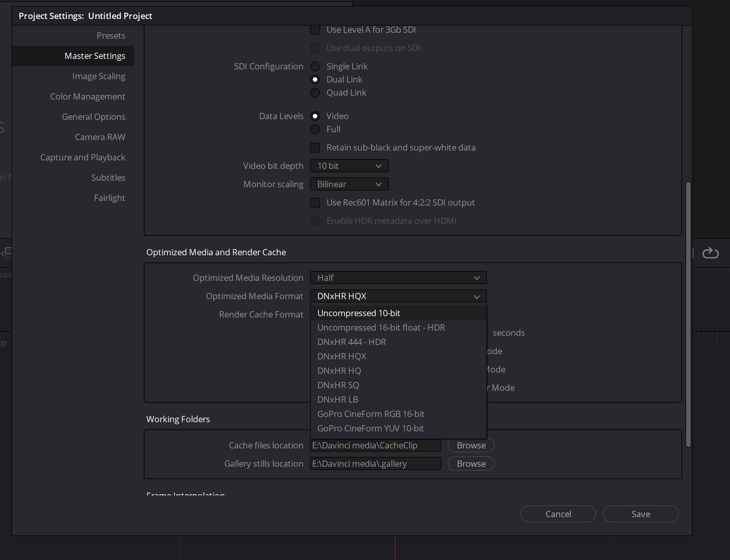
Task: Click the Image Scaling sidebar icon
Action: tap(98, 76)
